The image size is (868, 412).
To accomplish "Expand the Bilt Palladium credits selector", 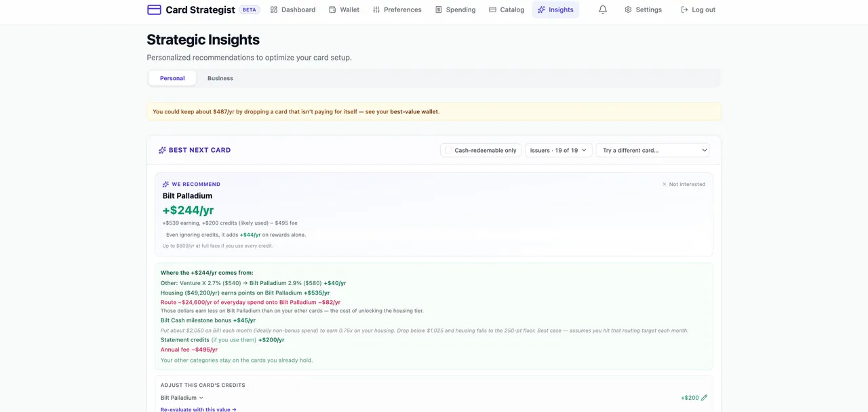I will [182, 398].
